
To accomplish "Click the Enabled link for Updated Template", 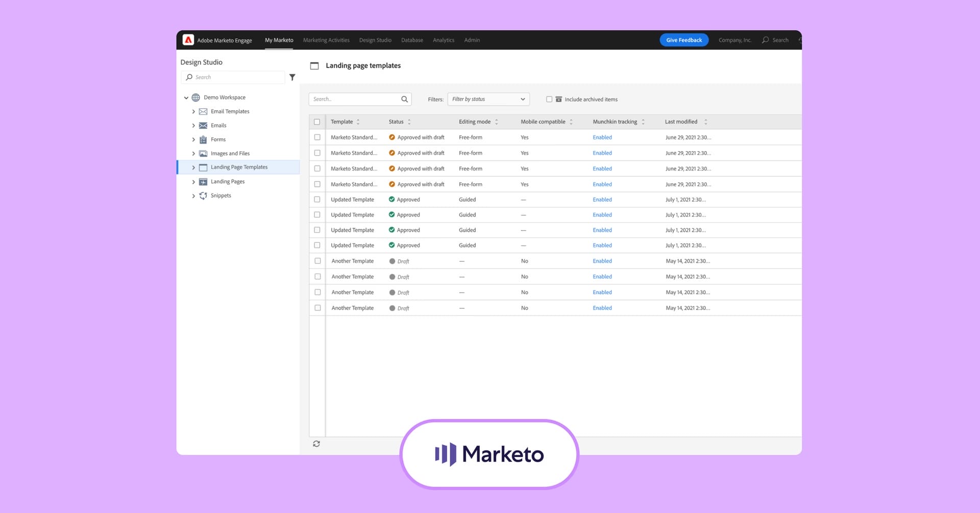I will coord(602,199).
